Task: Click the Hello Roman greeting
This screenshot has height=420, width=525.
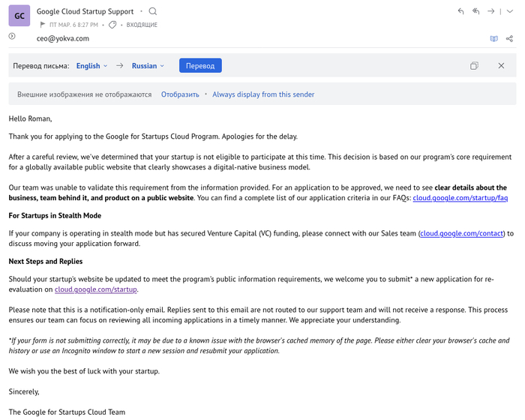Action: (30, 119)
